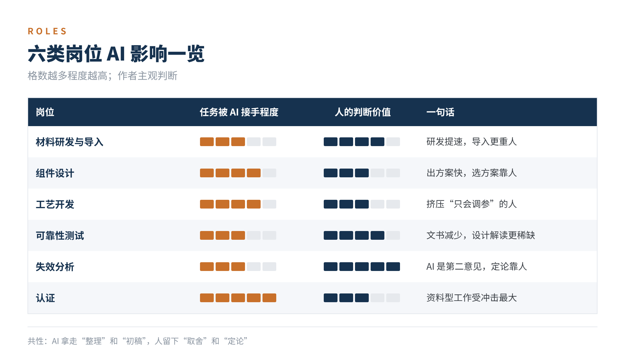
Task: Click the navy judgment-value bar in 组件设计 row
Action: [x=362, y=173]
